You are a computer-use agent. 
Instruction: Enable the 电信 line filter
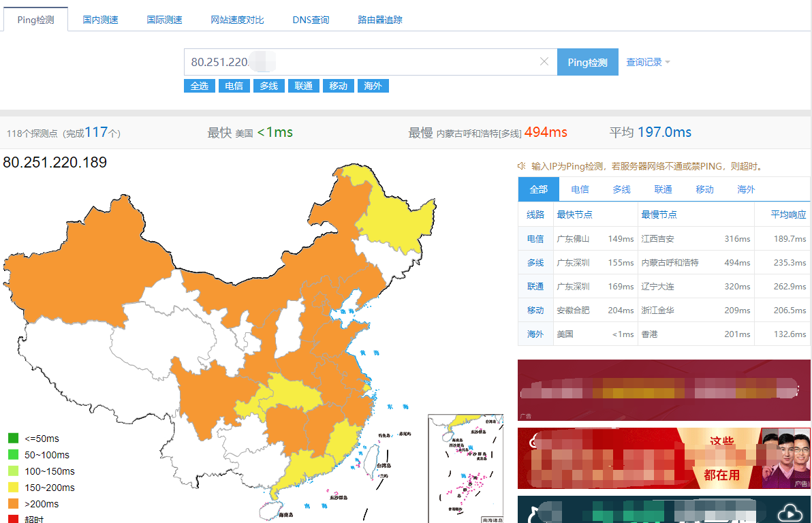click(234, 86)
